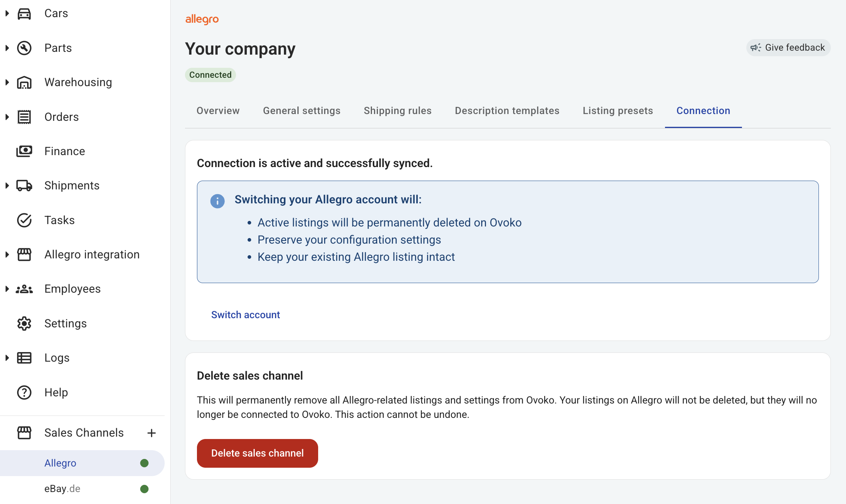Click 'Active listings will be permanently deleted on Ovoko'
This screenshot has width=846, height=504.
390,222
